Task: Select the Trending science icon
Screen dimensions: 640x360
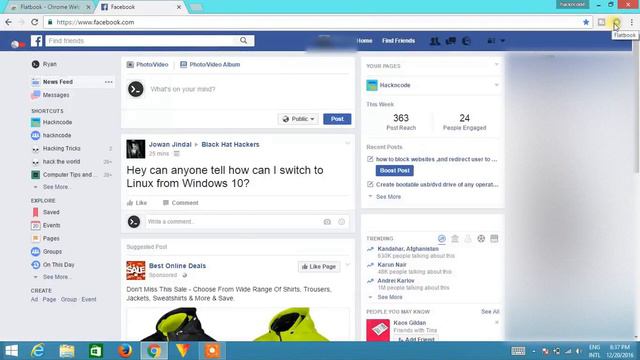Action: click(x=468, y=238)
